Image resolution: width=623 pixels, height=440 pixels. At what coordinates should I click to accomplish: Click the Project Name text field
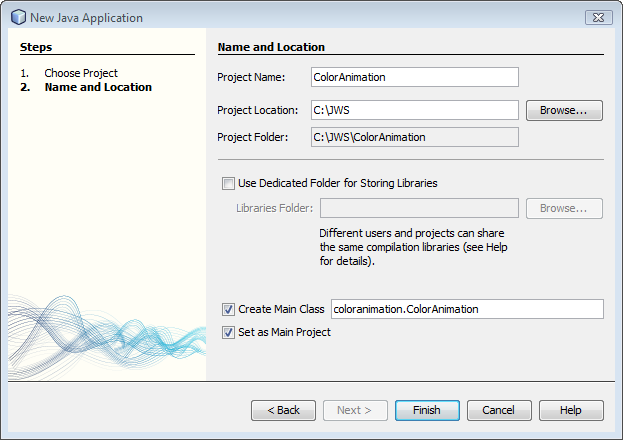(x=415, y=77)
